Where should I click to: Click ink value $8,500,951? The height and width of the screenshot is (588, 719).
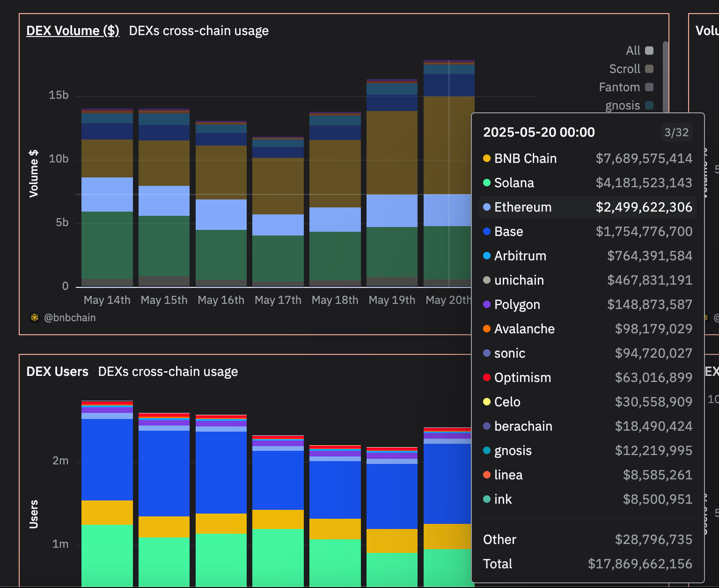(658, 500)
